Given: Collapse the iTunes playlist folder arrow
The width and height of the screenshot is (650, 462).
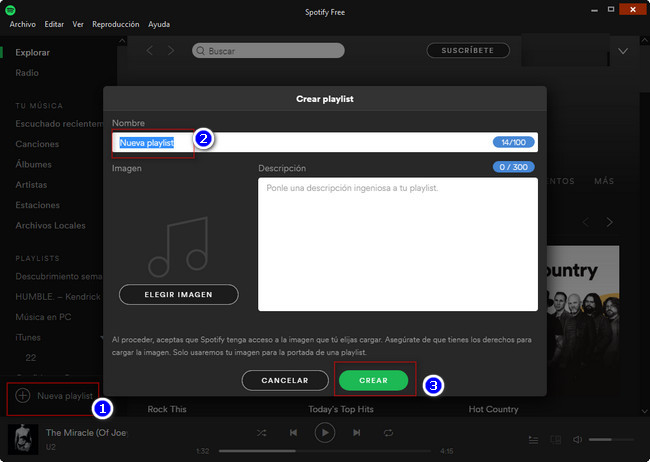Looking at the screenshot, I should pyautogui.click(x=101, y=338).
